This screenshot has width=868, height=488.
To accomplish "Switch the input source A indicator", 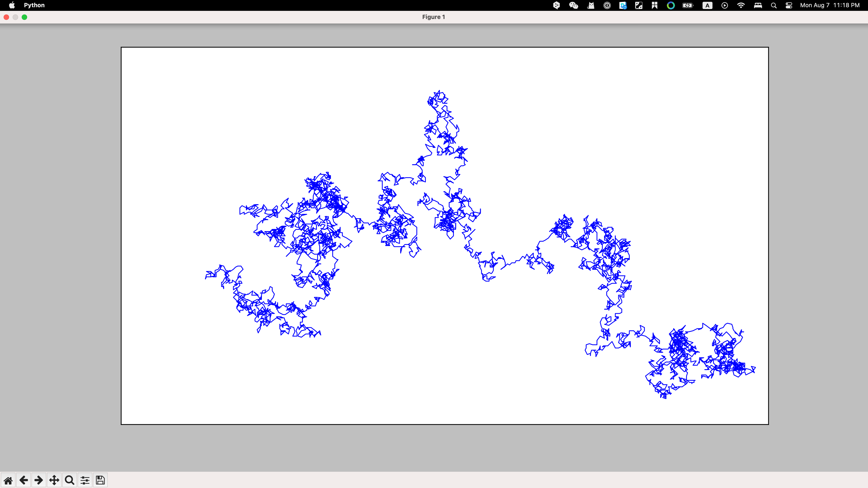I will point(707,5).
